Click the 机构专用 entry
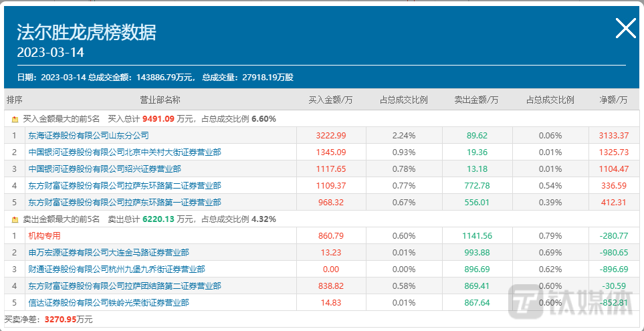Screen dimensions: 644x331 tap(44, 235)
